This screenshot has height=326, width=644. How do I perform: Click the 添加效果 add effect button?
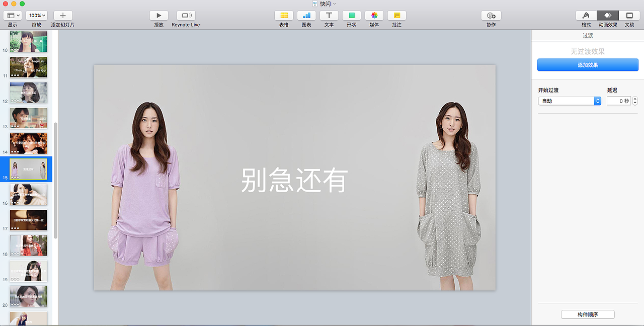(587, 64)
